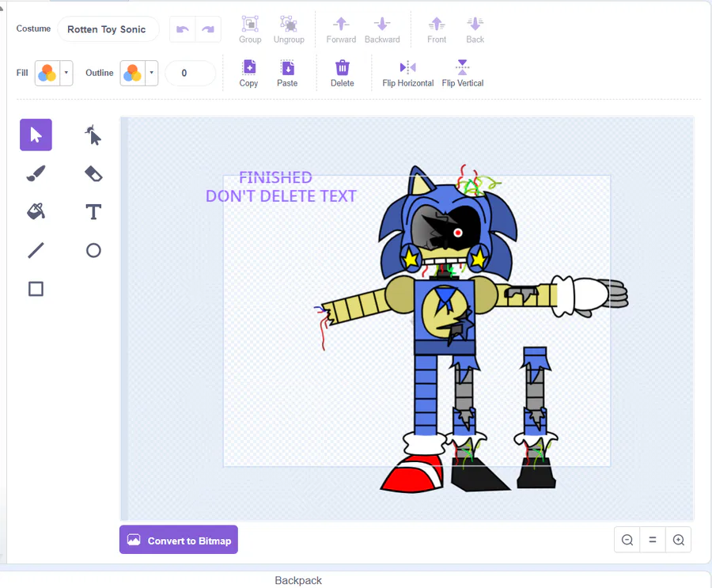This screenshot has height=588, width=712.
Task: Paste the copied object
Action: [287, 74]
